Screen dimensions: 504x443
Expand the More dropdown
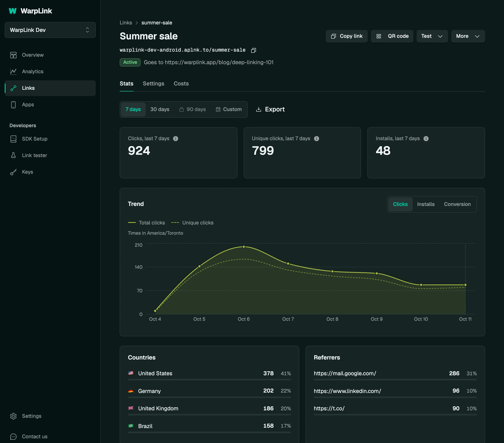point(468,36)
